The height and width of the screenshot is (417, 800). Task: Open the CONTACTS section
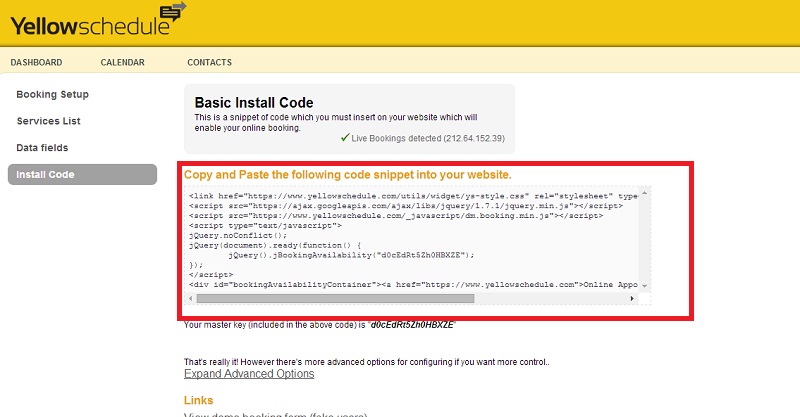(x=209, y=62)
